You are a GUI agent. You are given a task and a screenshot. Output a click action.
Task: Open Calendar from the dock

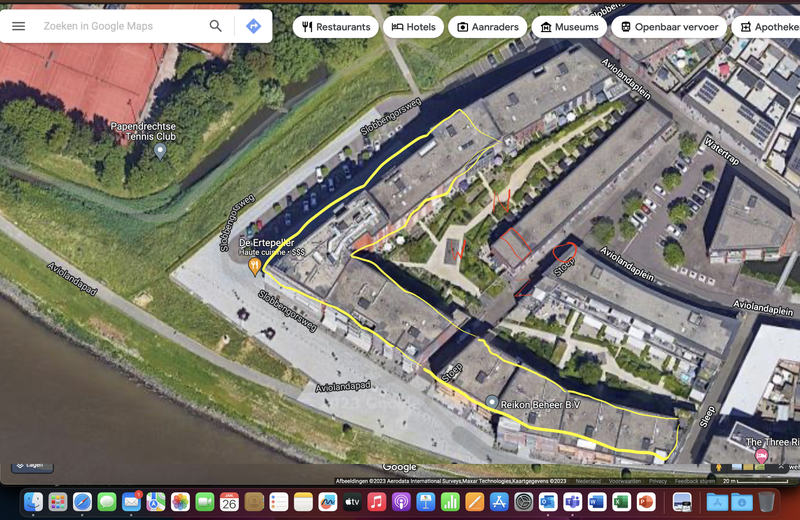229,502
